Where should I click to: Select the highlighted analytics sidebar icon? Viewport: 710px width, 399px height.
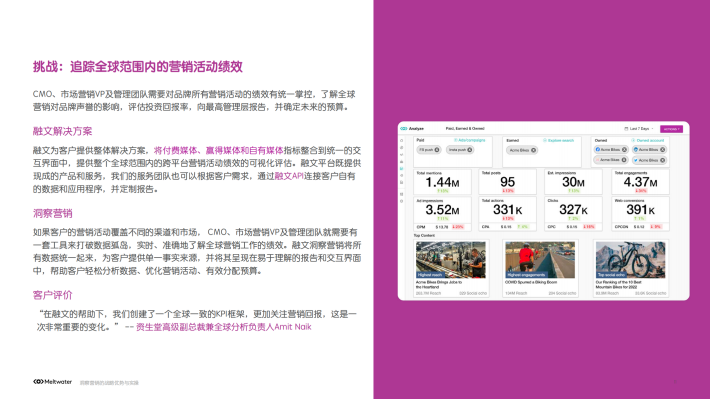tap(402, 169)
